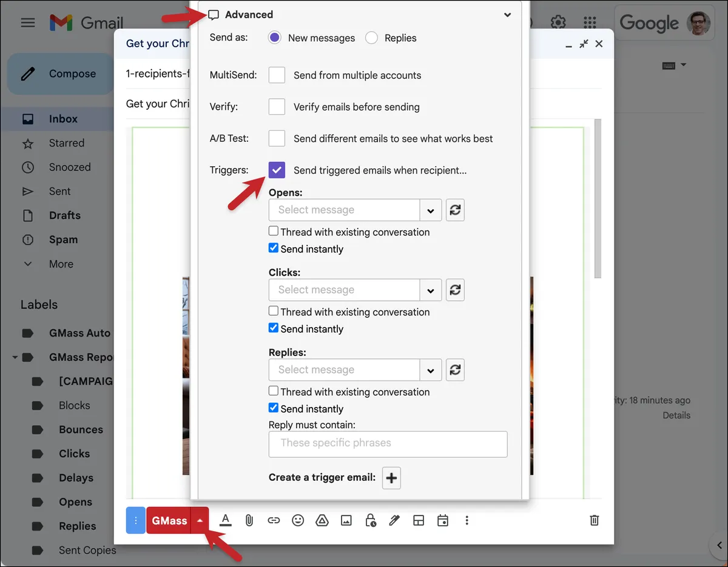Collapse the GMass Reports label tree
This screenshot has width=728, height=567.
(x=15, y=357)
